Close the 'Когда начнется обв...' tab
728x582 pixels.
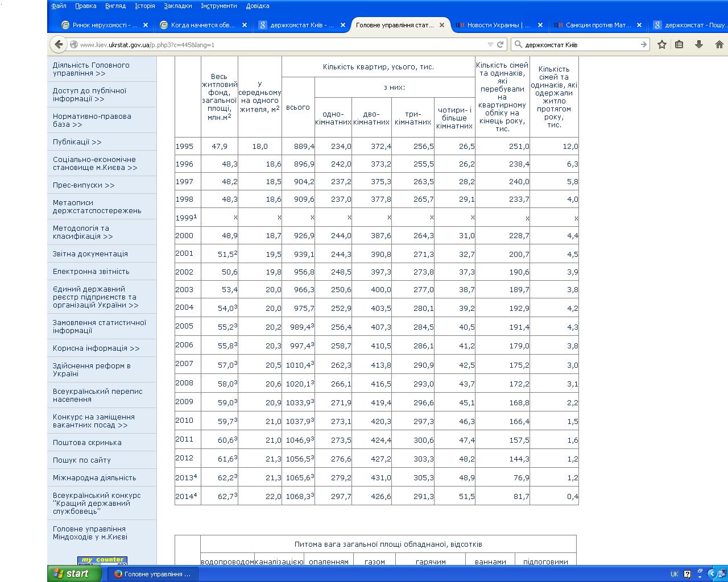point(245,25)
